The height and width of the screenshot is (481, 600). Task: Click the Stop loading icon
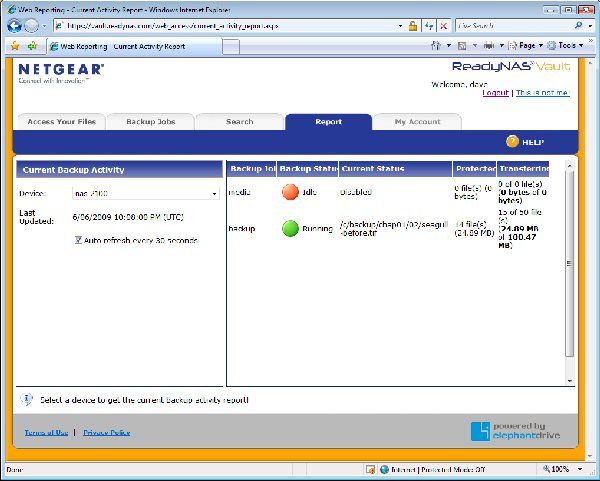(x=443, y=26)
